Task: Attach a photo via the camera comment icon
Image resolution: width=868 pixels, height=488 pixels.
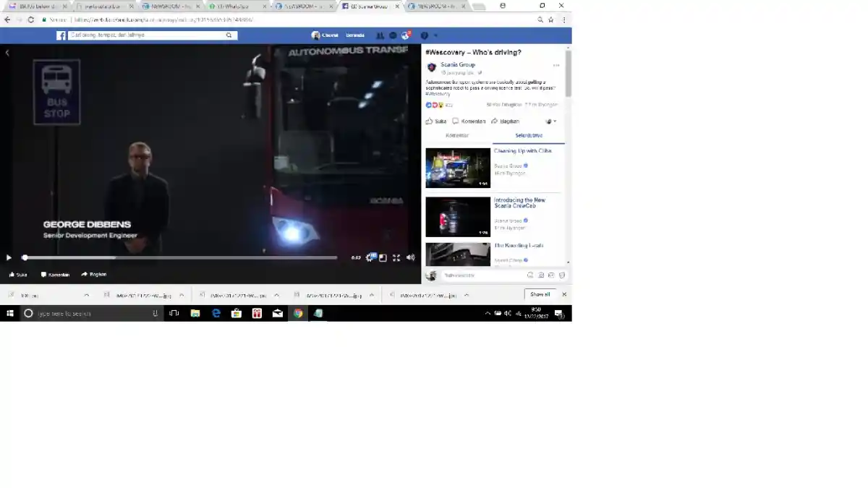Action: point(541,275)
